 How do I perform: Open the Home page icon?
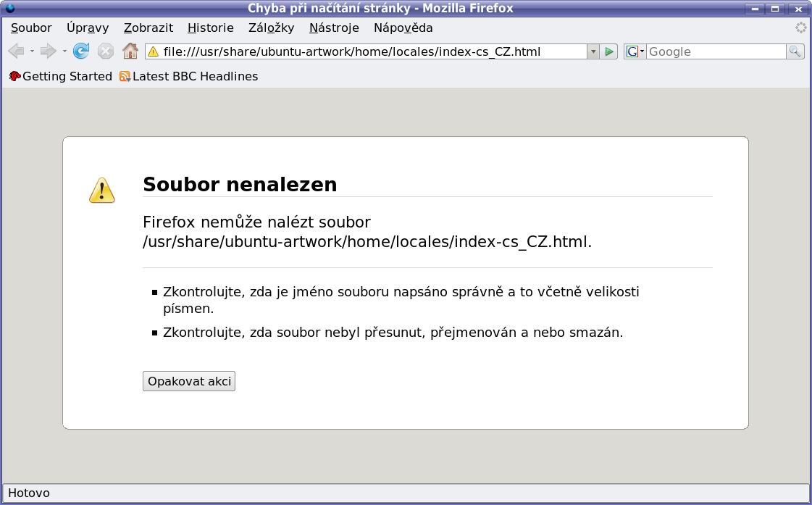130,51
